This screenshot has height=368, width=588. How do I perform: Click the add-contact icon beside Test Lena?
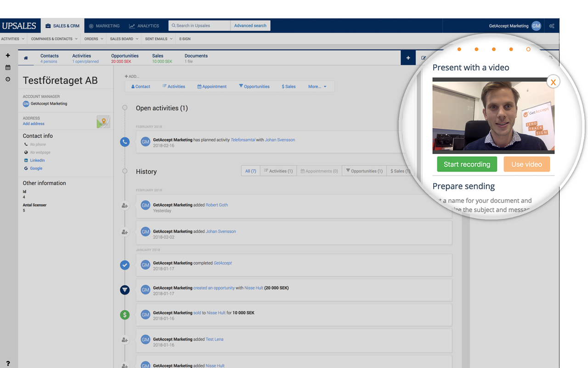(124, 340)
